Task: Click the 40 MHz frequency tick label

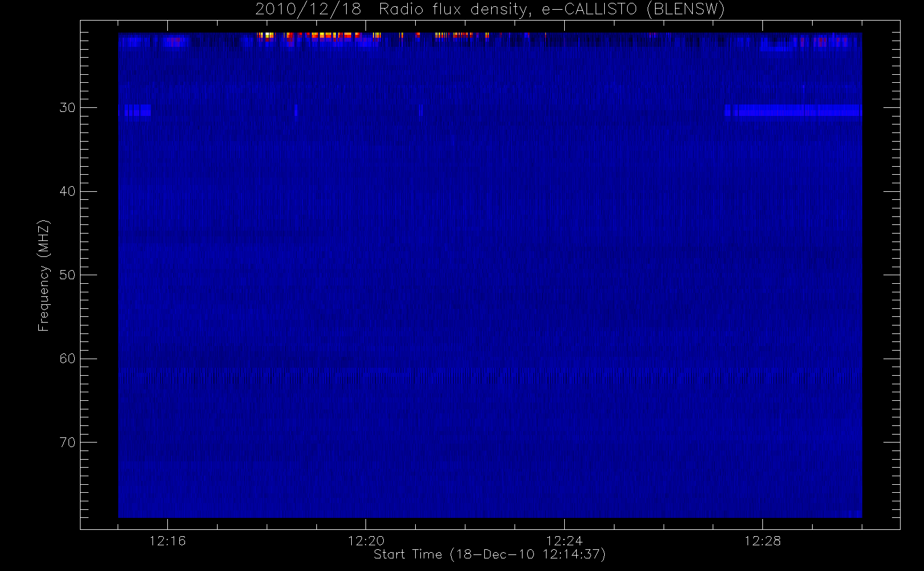Action: point(67,191)
